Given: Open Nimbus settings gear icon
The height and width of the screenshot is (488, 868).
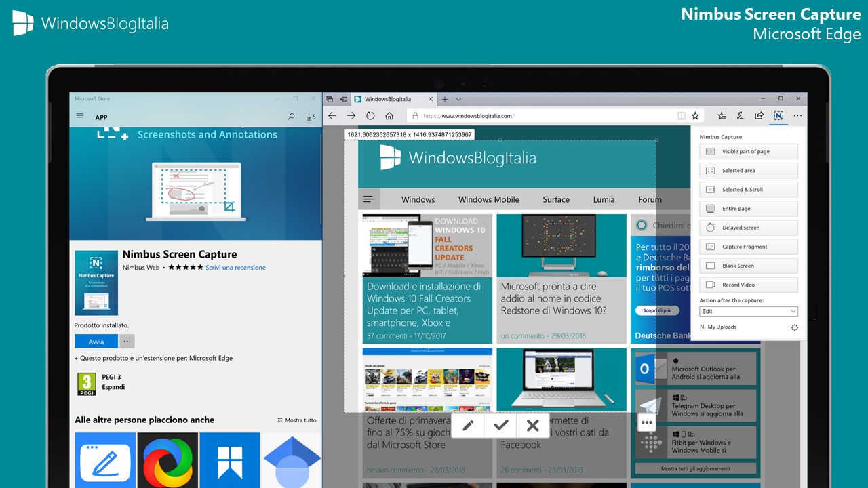Looking at the screenshot, I should [x=794, y=327].
